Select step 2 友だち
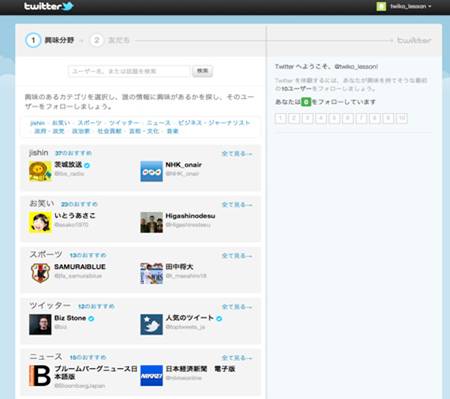The width and height of the screenshot is (450, 399). [x=110, y=40]
